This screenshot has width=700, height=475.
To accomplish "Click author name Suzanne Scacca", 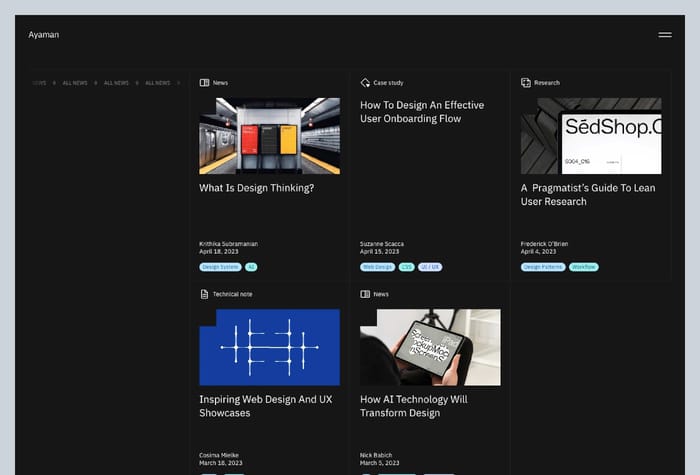I will click(x=382, y=244).
